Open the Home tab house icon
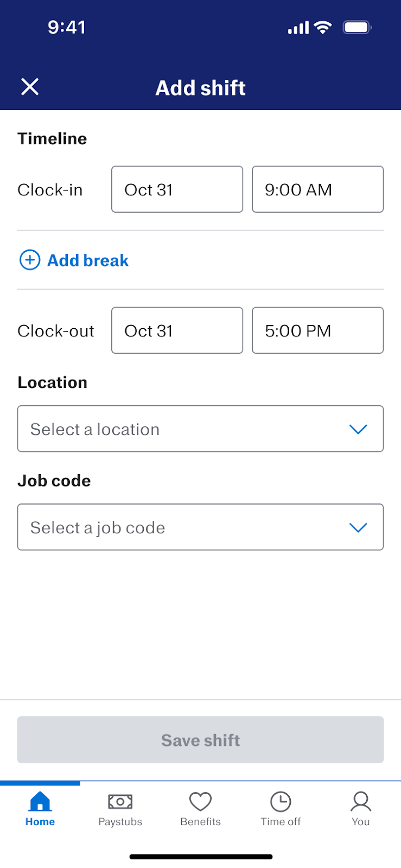The image size is (401, 868). 40,801
